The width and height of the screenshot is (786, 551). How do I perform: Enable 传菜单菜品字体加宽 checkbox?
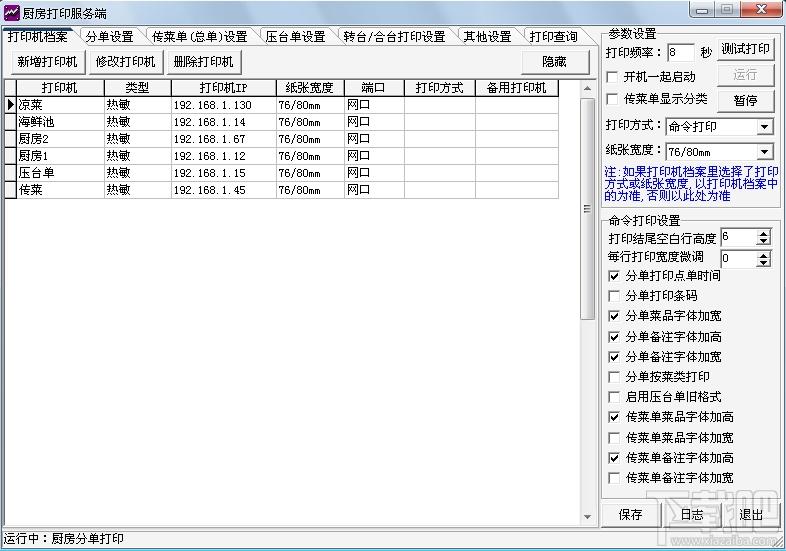[x=614, y=438]
